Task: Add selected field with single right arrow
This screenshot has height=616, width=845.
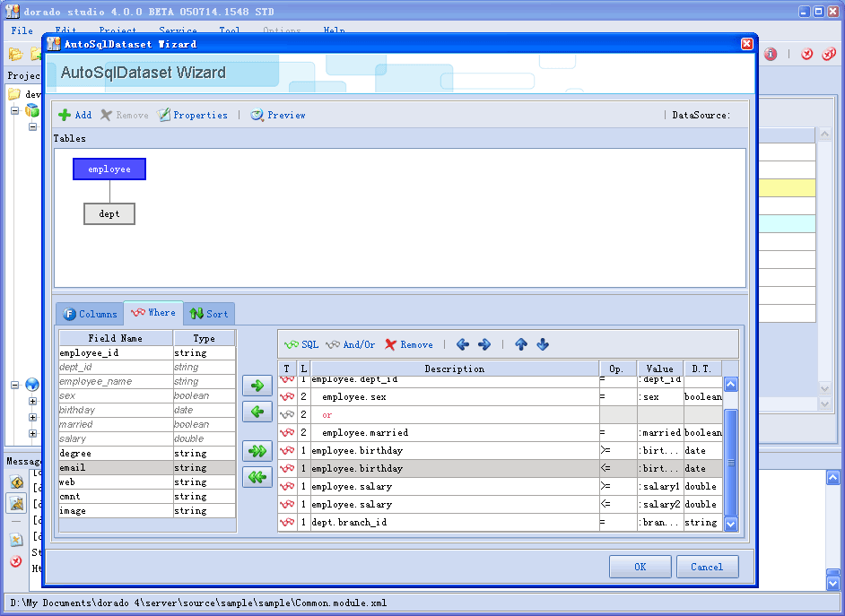Action: 257,386
